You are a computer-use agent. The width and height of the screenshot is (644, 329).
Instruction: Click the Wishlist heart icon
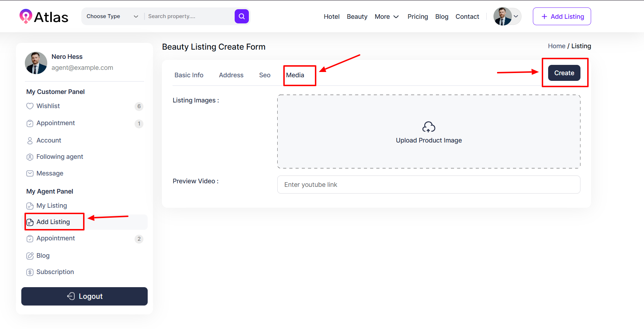[30, 106]
